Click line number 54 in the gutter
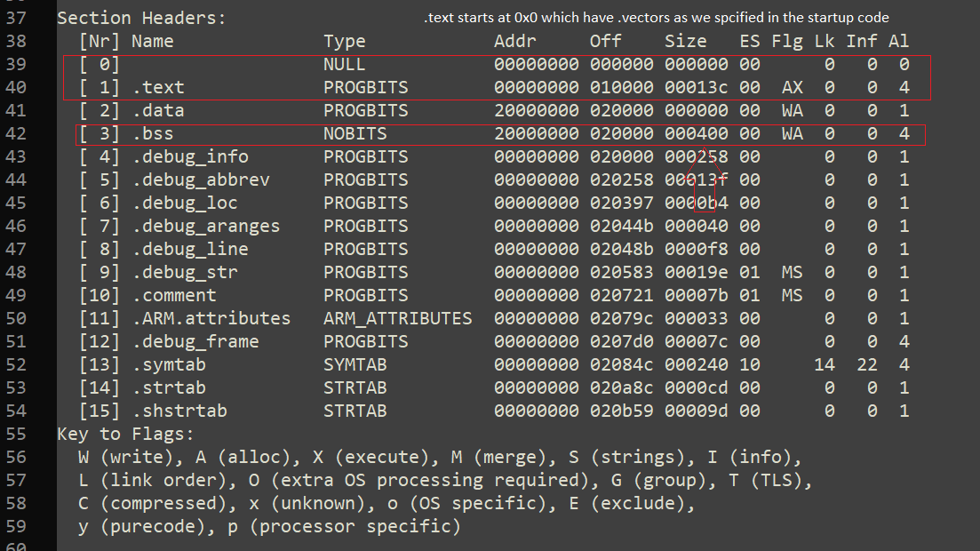This screenshot has height=551, width=980. pyautogui.click(x=17, y=411)
